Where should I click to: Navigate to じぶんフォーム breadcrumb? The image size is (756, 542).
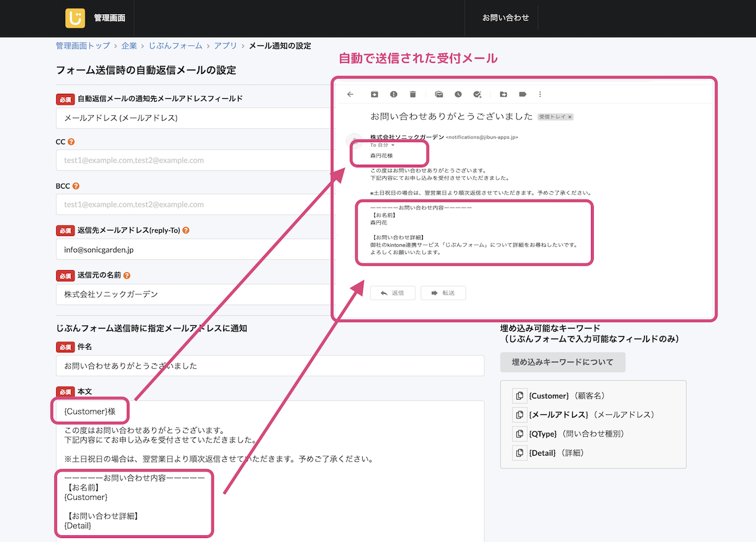[x=175, y=46]
